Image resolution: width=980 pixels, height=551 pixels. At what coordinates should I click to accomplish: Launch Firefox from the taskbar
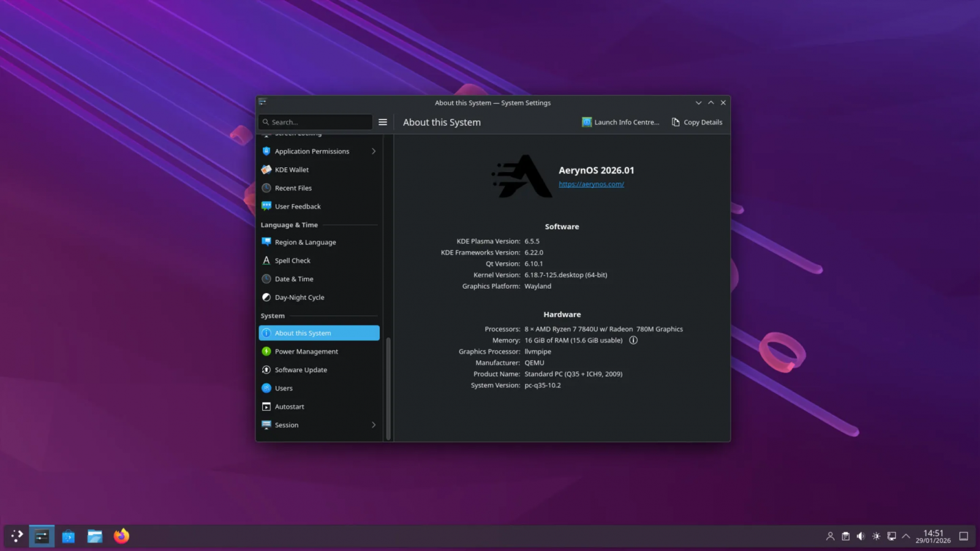[121, 536]
